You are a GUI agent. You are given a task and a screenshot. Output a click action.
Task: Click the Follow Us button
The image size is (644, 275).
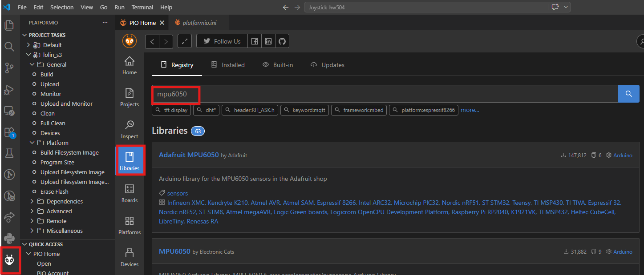pyautogui.click(x=222, y=41)
